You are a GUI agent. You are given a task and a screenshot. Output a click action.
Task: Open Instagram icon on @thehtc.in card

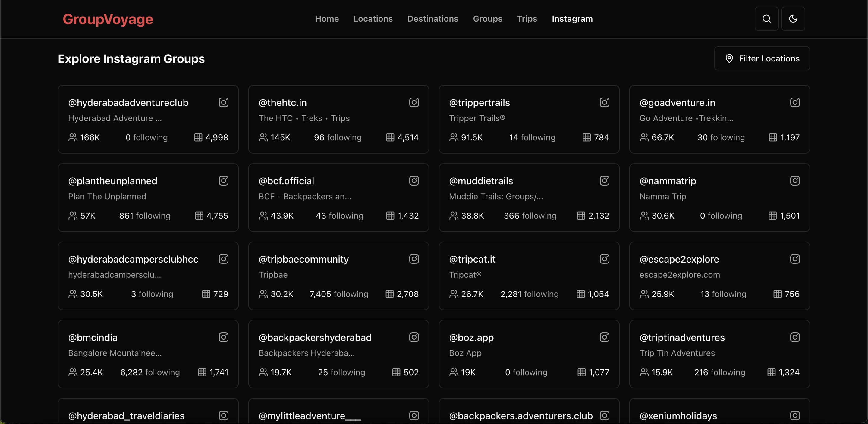click(x=414, y=102)
